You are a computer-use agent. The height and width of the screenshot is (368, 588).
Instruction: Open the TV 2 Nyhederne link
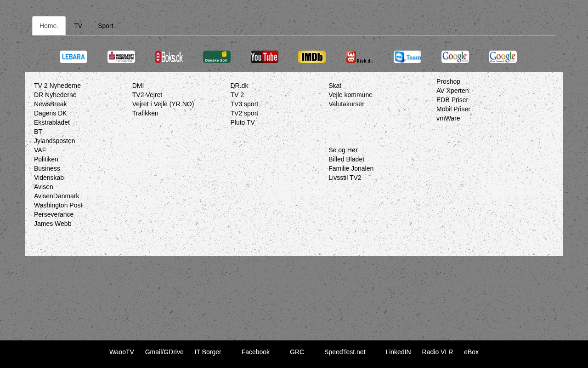pos(57,86)
